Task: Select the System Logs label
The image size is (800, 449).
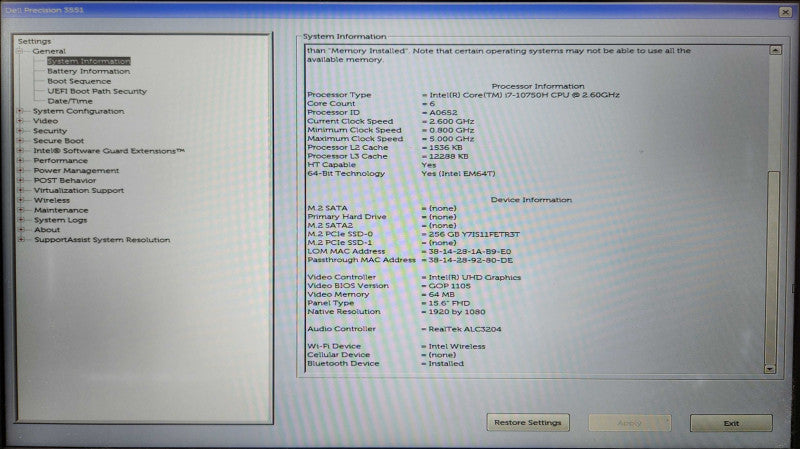Action: coord(61,220)
